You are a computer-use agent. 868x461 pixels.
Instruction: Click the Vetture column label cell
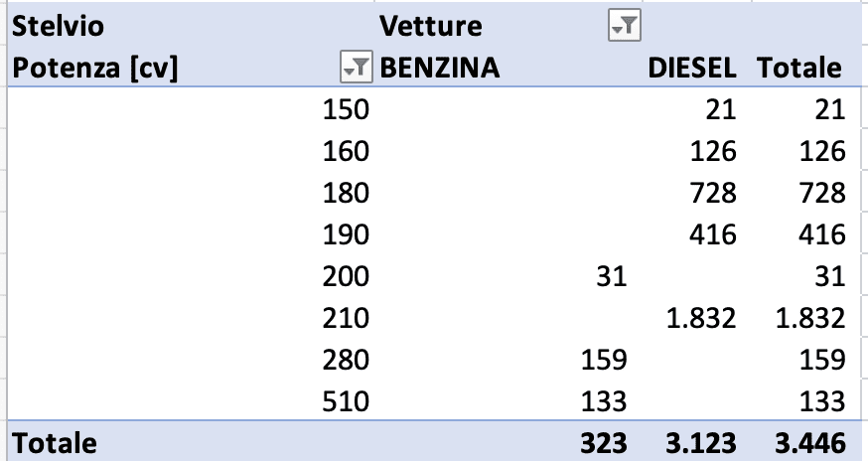click(x=431, y=26)
